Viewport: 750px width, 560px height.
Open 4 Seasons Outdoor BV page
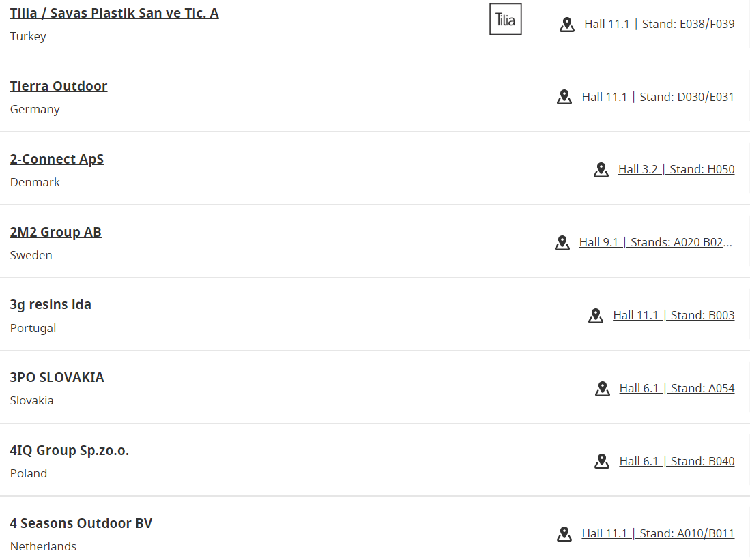pos(81,523)
